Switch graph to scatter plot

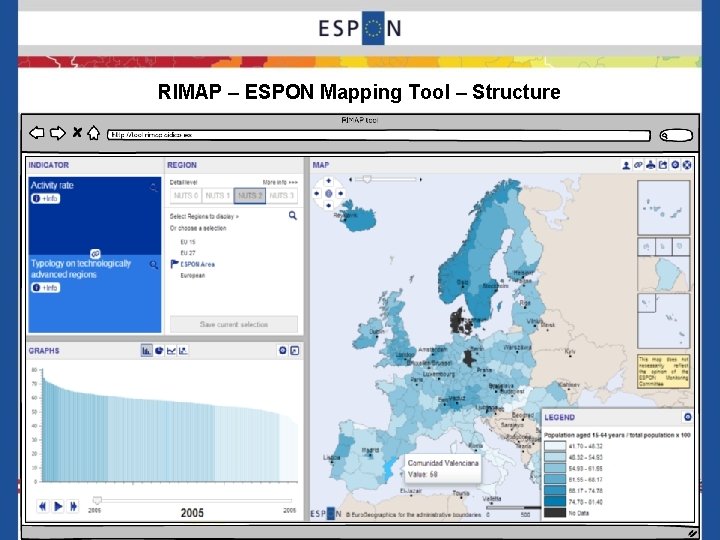tap(183, 351)
